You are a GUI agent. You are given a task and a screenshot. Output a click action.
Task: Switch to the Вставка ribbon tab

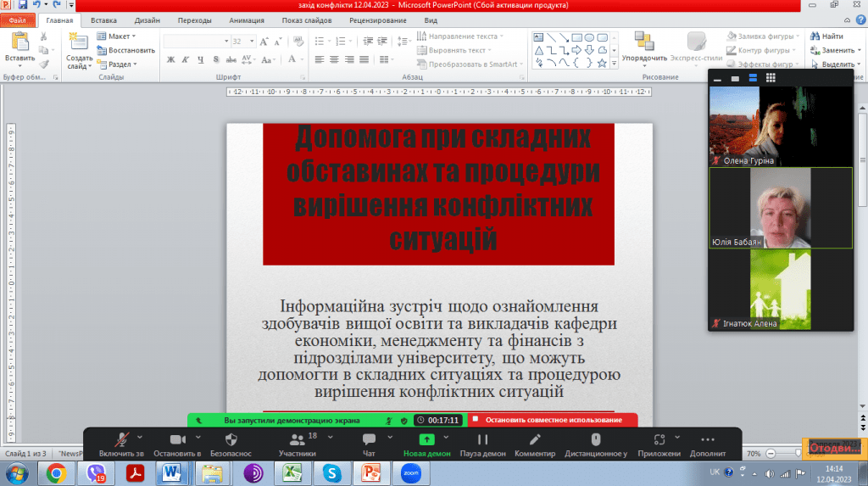[103, 20]
